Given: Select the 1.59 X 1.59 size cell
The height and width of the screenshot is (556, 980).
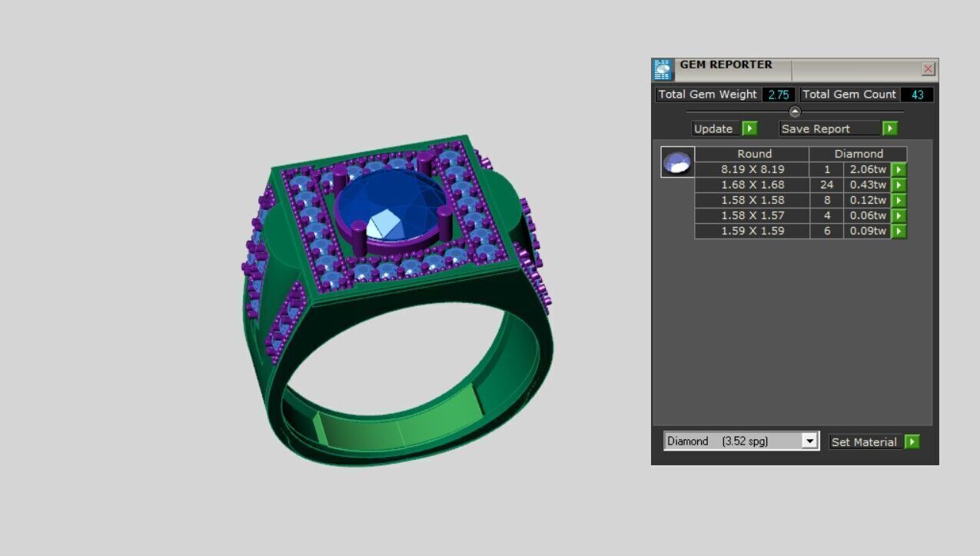Looking at the screenshot, I should 752,231.
